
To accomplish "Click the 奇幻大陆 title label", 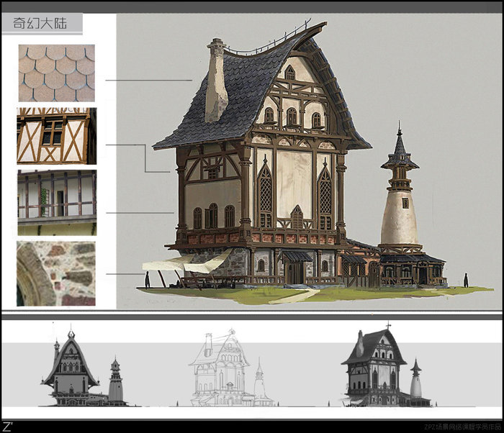I will click(40, 23).
